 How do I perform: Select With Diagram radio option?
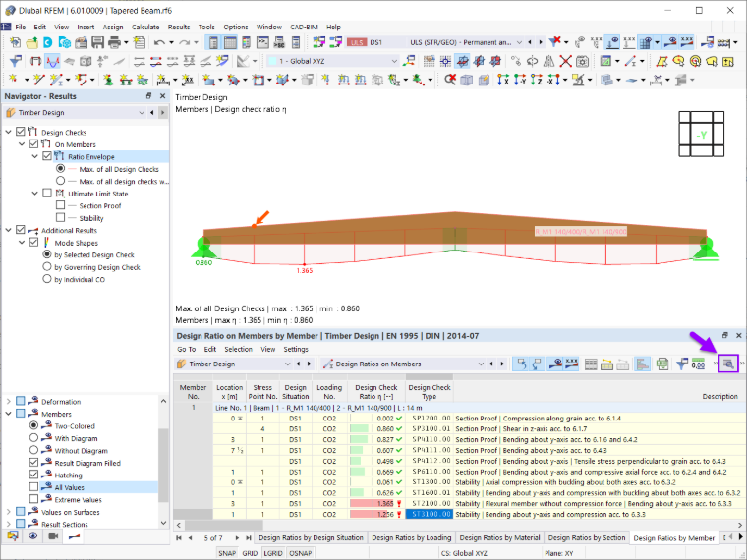click(33, 437)
